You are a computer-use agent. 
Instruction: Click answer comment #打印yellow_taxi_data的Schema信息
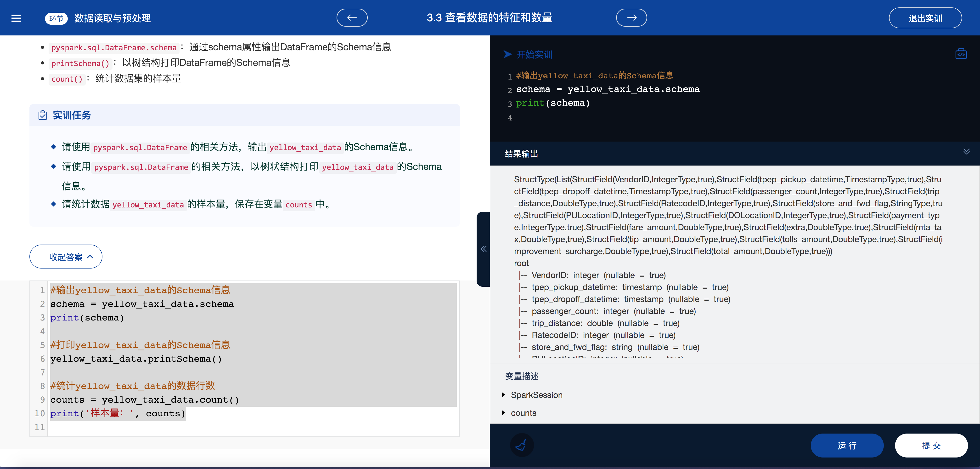pos(140,345)
